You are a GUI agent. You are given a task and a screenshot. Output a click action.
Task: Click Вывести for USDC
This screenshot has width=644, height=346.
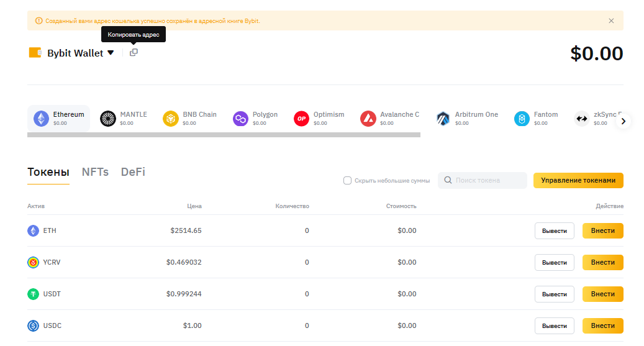555,326
